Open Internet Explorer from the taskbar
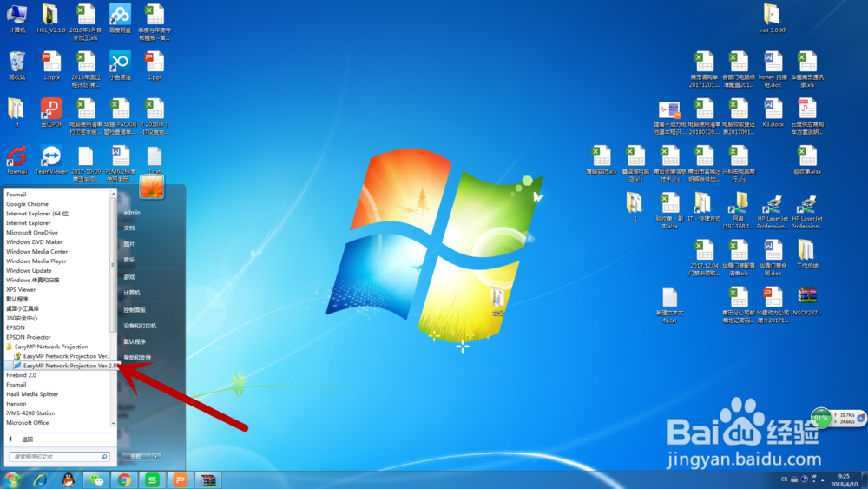The image size is (868, 489). tap(40, 480)
